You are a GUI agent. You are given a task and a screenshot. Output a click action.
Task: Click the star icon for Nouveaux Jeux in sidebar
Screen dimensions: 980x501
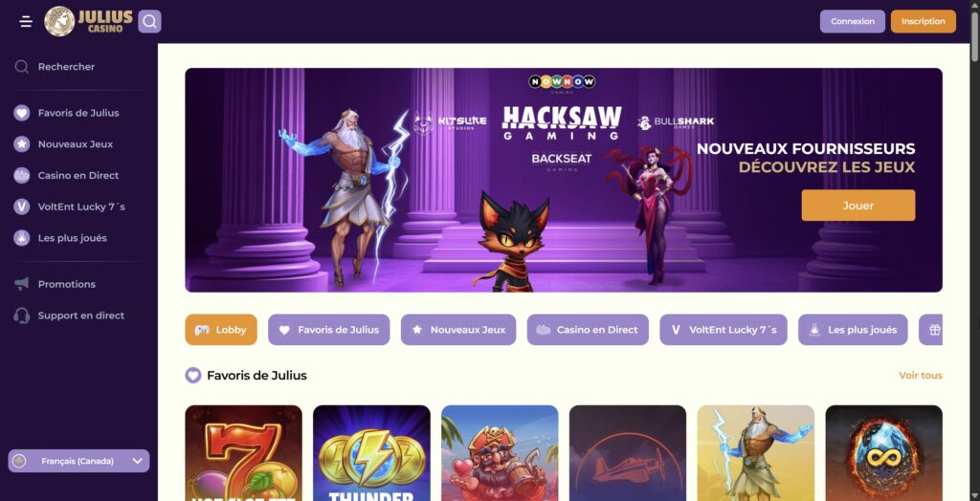(x=22, y=144)
